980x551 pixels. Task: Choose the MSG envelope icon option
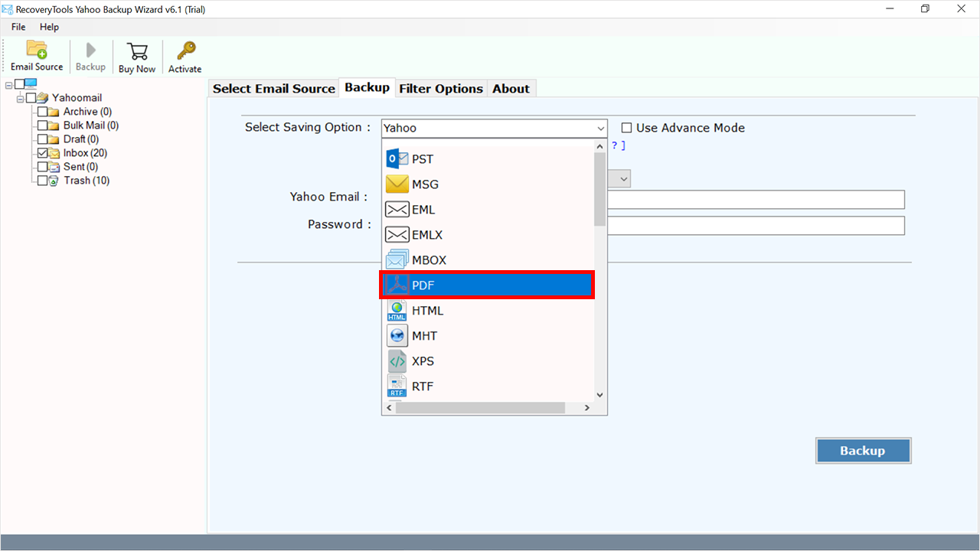[397, 184]
